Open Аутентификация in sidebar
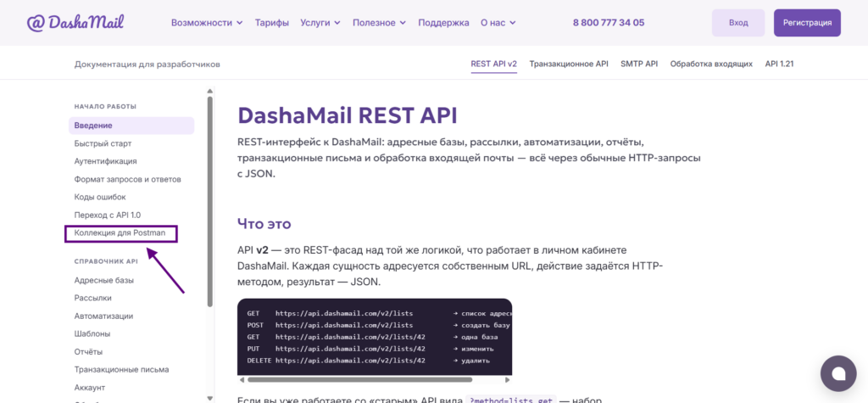868x403 pixels. pos(106,161)
